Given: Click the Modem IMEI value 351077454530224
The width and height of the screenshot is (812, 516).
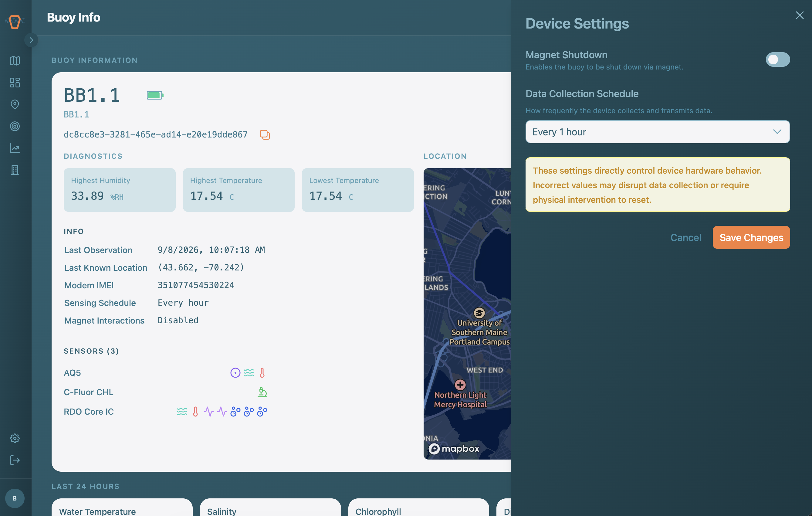Looking at the screenshot, I should pyautogui.click(x=196, y=285).
